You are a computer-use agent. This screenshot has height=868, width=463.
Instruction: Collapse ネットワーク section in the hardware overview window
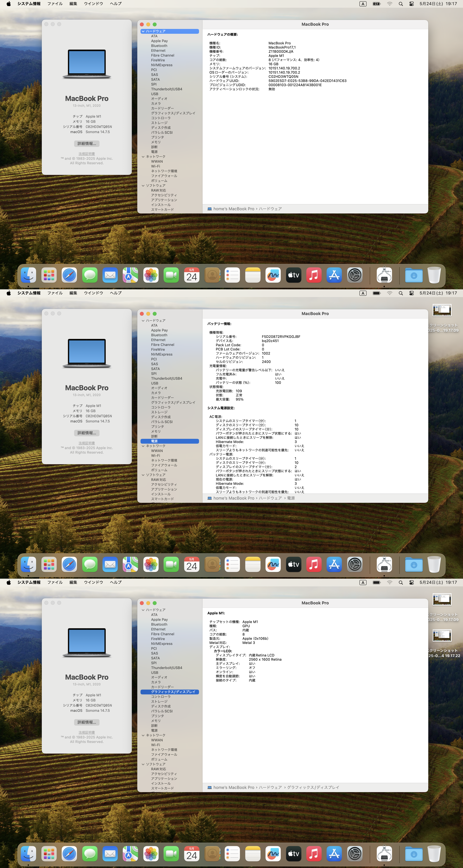[143, 157]
